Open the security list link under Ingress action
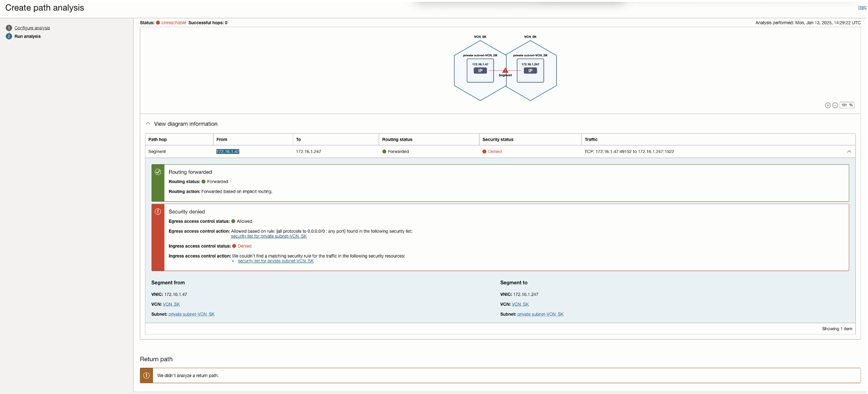The image size is (868, 394). [275, 261]
